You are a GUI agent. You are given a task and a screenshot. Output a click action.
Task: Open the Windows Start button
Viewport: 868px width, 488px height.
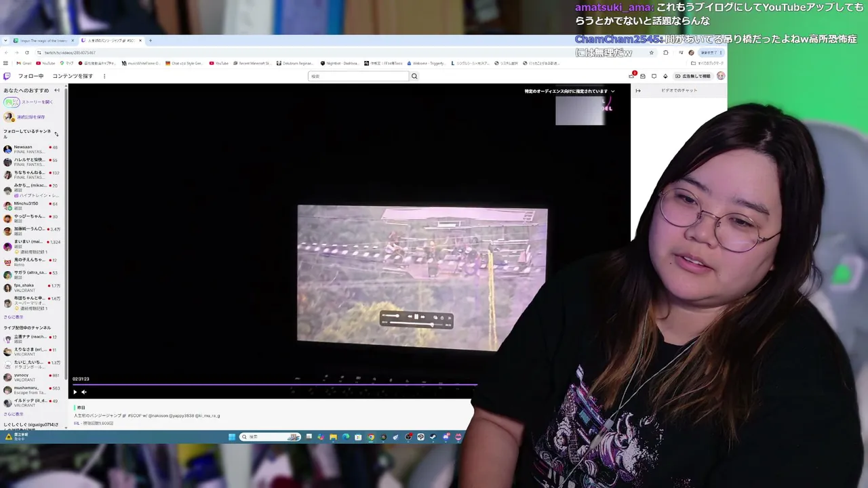pos(232,437)
